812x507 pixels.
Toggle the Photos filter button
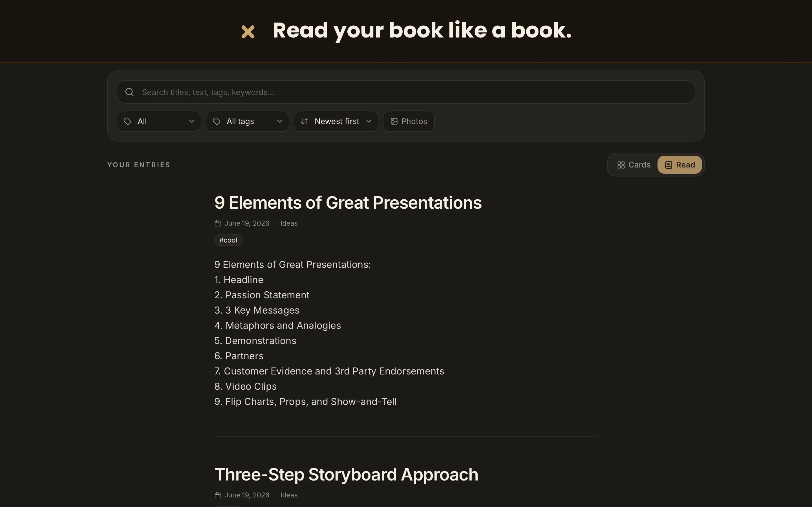click(x=409, y=121)
